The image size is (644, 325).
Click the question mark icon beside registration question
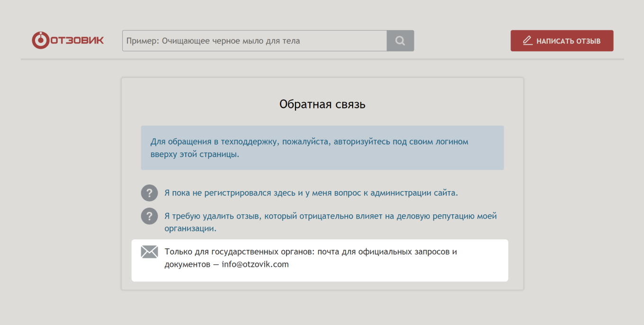click(149, 193)
